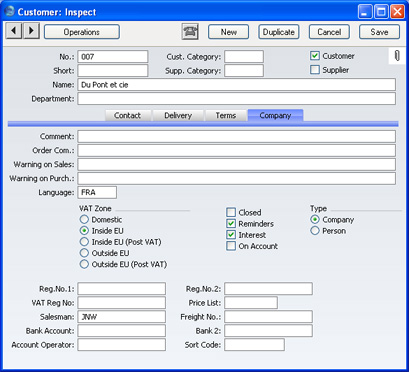Click the Bank 2 field
This screenshot has width=409, height=372.
(268, 331)
